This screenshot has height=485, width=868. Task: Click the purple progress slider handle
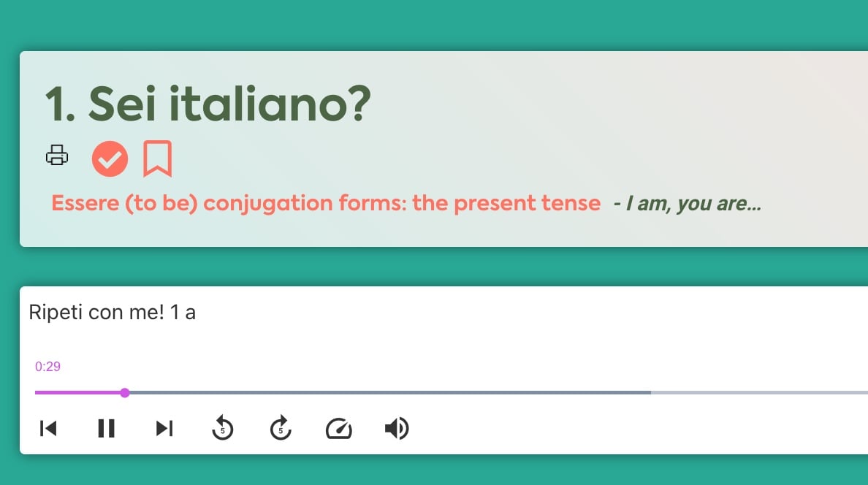[125, 392]
